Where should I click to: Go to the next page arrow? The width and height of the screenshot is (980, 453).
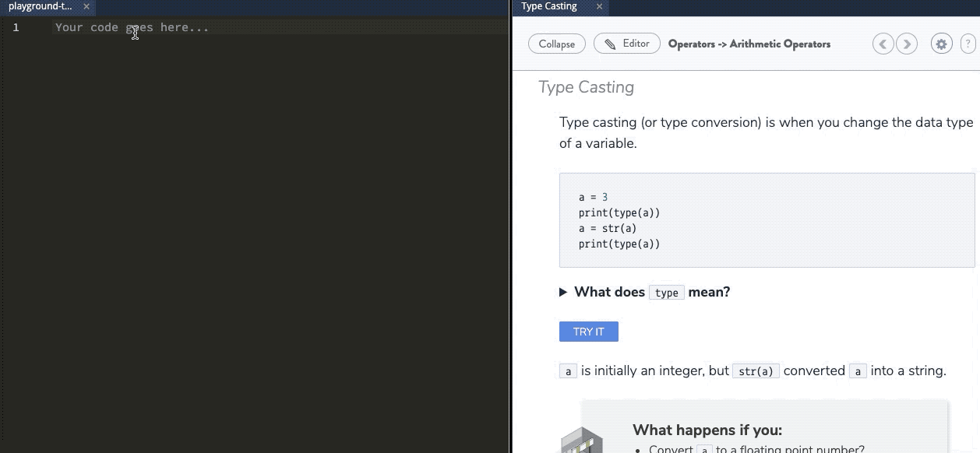(907, 44)
